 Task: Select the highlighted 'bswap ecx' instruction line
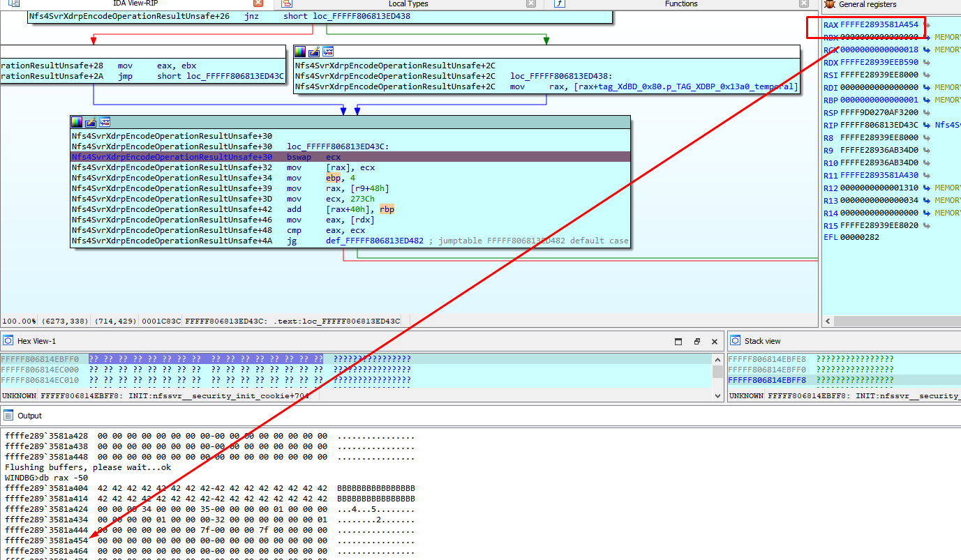pyautogui.click(x=350, y=157)
